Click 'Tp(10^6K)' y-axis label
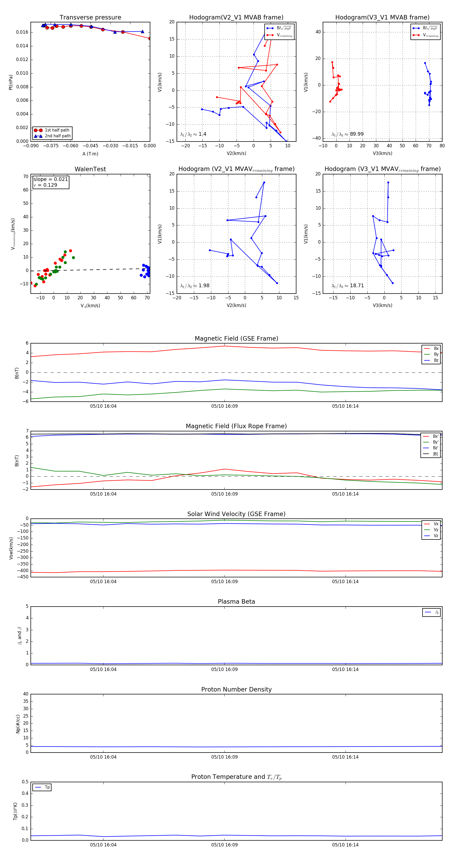This screenshot has height=868, width=473. coord(15,811)
